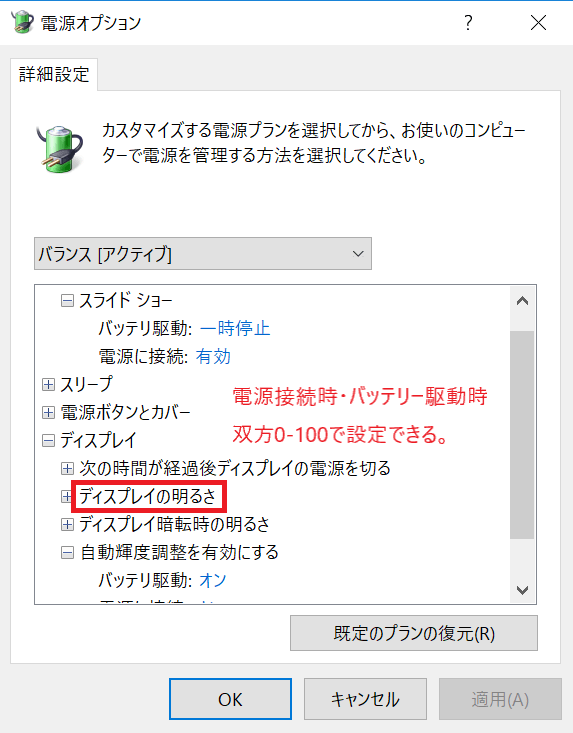This screenshot has width=573, height=733.
Task: Change バッテリ駆動 一時停止 value
Action: coord(235,328)
